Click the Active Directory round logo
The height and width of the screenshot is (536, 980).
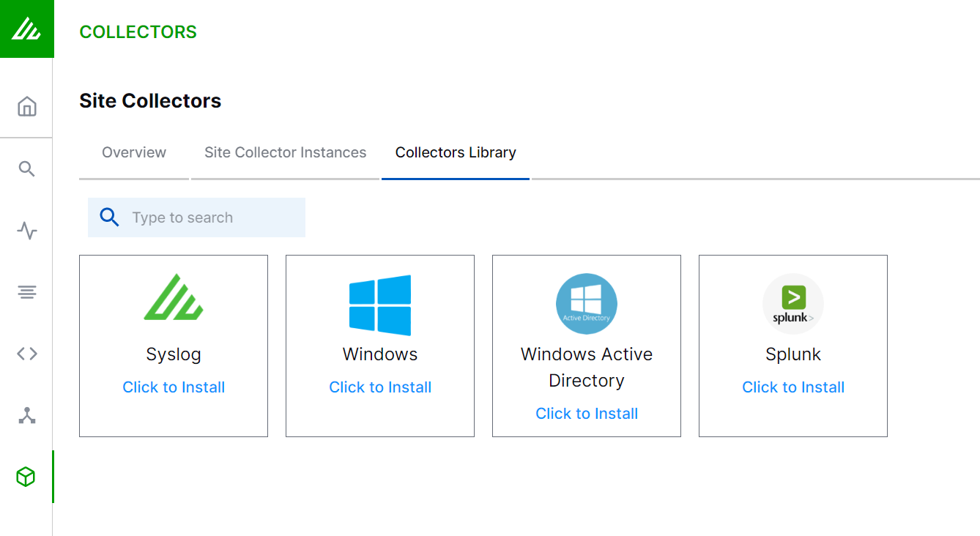[x=587, y=304]
